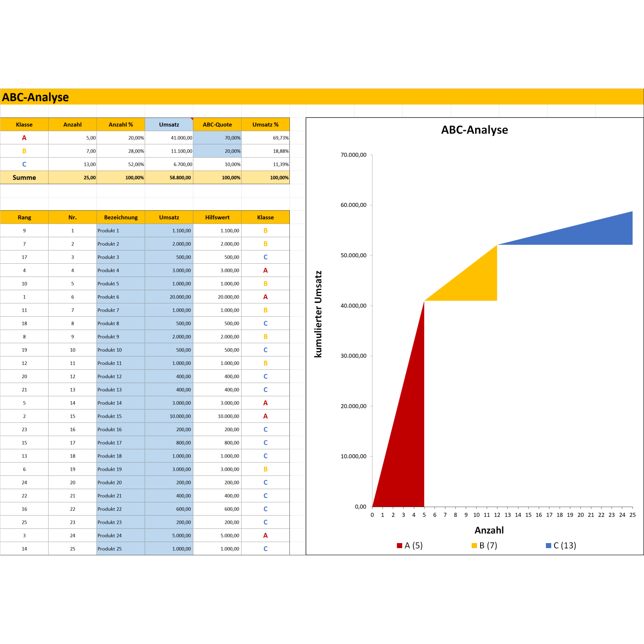644x644 pixels.
Task: Select the Anzahl value 13,00
Action: click(x=73, y=164)
